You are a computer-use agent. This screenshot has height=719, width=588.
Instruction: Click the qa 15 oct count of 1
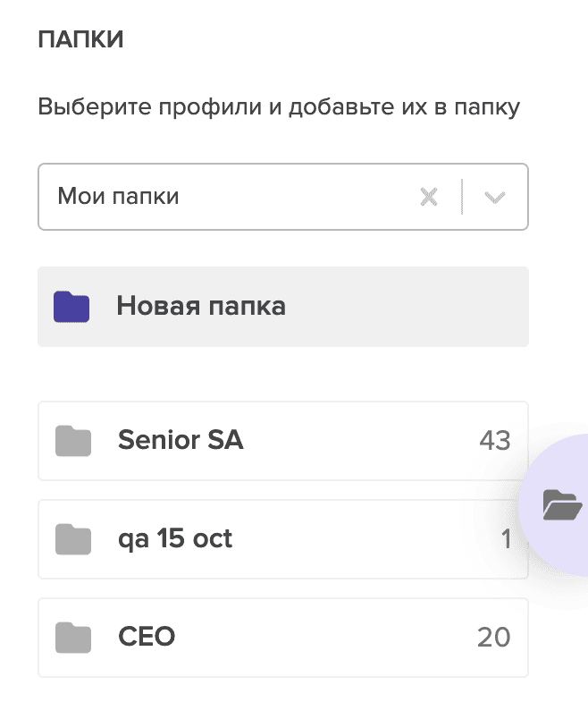[506, 539]
